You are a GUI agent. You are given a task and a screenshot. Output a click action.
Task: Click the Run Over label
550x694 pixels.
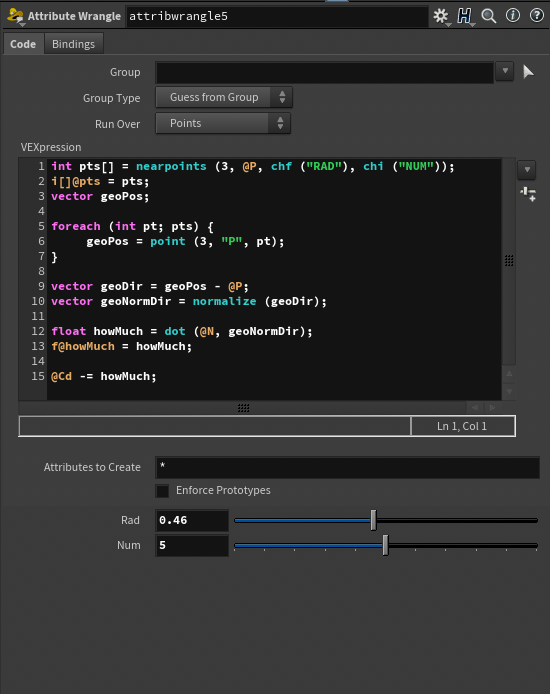[x=118, y=124]
